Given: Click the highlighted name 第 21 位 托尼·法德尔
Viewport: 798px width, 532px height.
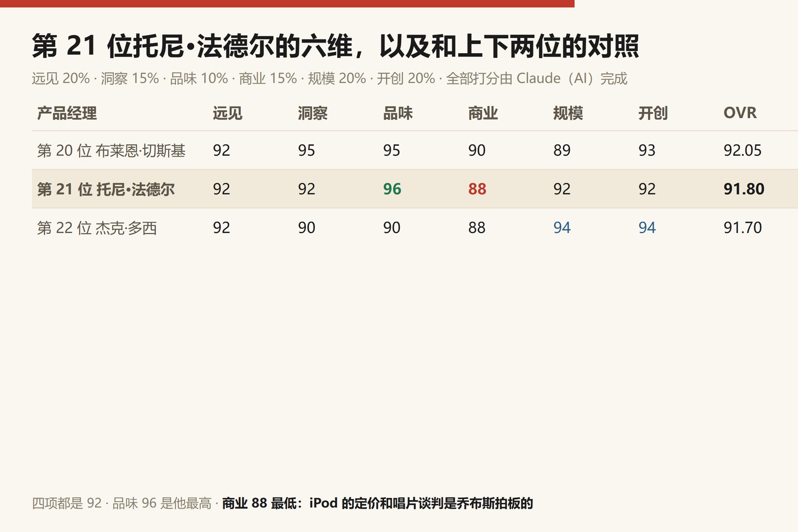Looking at the screenshot, I should pyautogui.click(x=106, y=189).
